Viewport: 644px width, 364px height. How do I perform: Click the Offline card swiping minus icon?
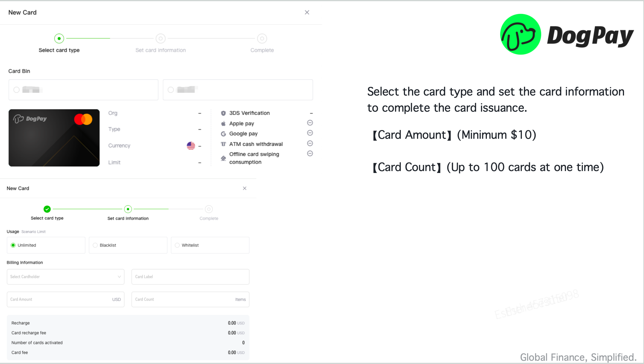point(310,153)
